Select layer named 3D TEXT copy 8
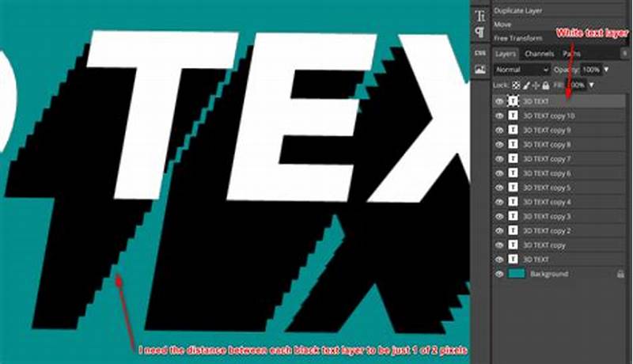Image resolution: width=633 pixels, height=364 pixels. (547, 145)
